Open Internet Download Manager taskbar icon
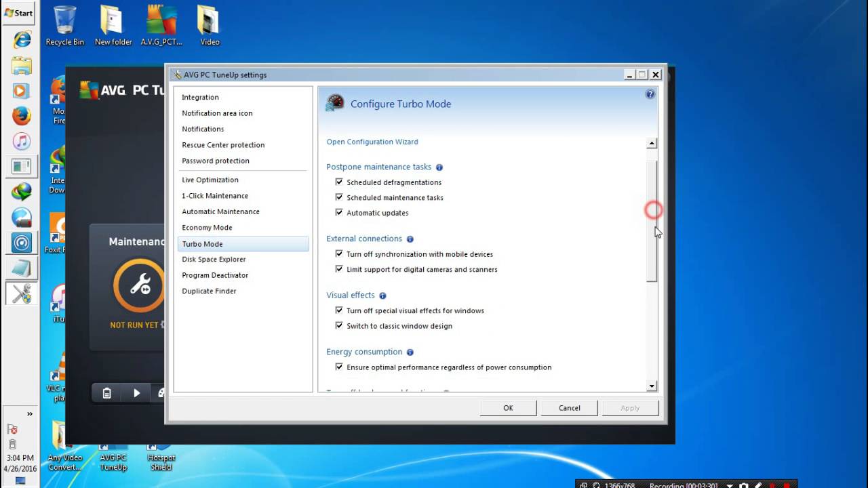Viewport: 868px width, 488px height. tap(22, 192)
